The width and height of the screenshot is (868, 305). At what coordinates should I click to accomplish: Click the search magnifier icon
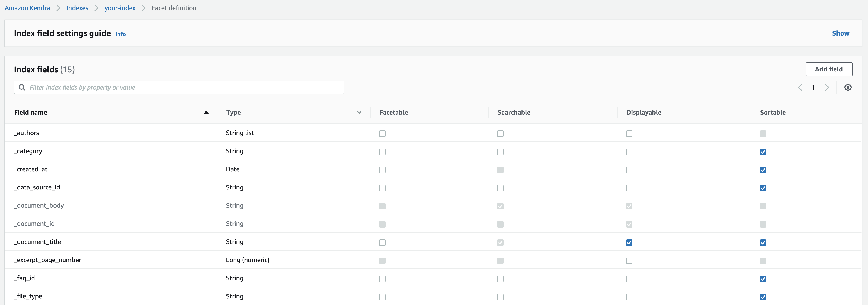coord(22,88)
